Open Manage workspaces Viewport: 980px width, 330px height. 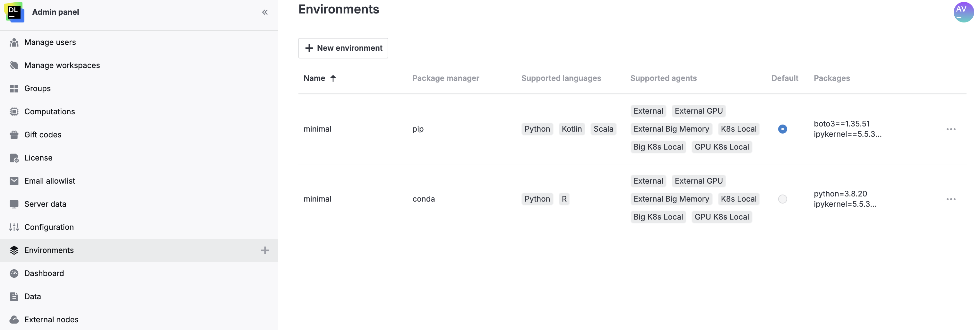click(62, 65)
